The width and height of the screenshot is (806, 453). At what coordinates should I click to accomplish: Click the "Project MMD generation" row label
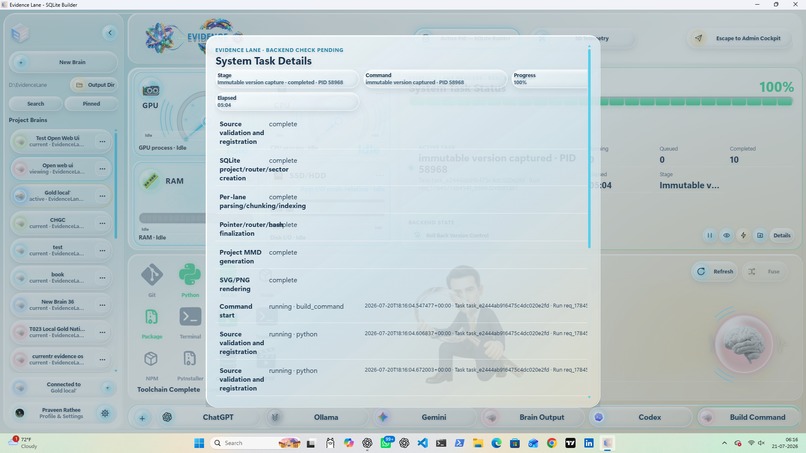point(241,257)
